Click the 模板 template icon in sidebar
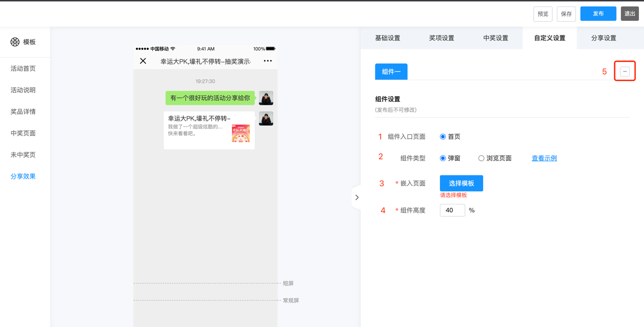The width and height of the screenshot is (644, 327). tap(15, 42)
